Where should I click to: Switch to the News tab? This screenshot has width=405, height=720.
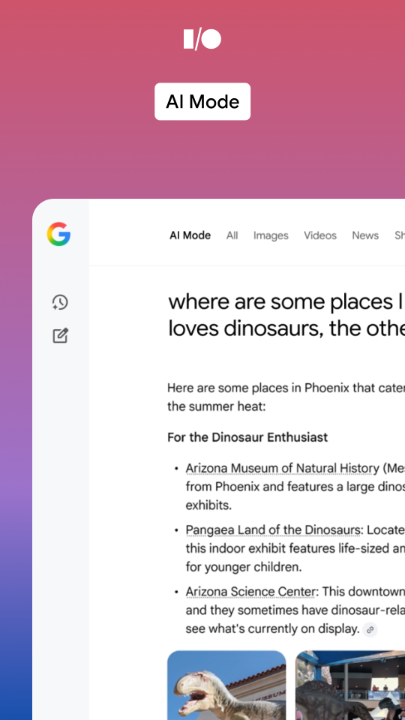coord(366,236)
